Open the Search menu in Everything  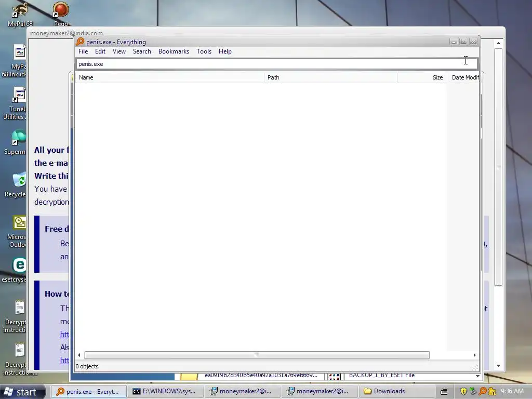click(142, 51)
